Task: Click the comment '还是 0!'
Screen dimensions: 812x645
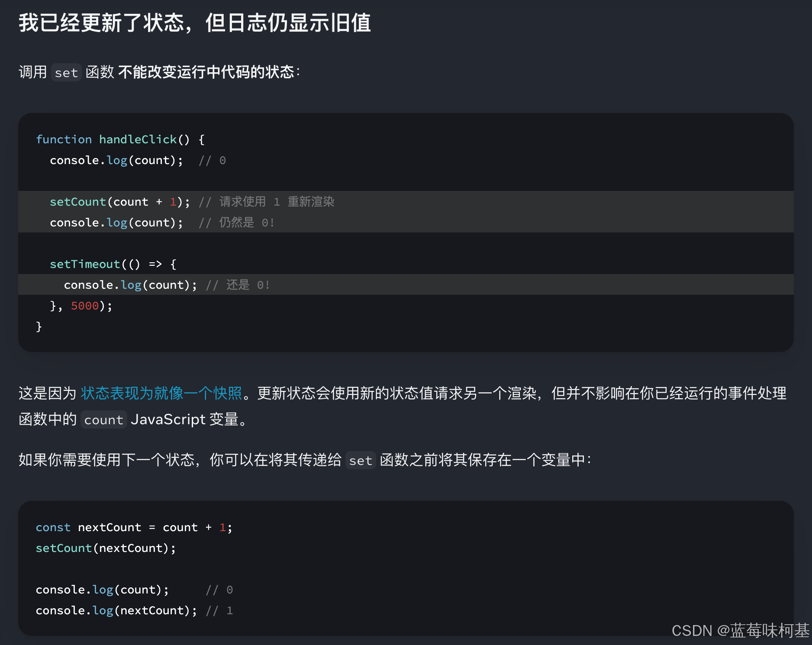Action: coord(248,285)
